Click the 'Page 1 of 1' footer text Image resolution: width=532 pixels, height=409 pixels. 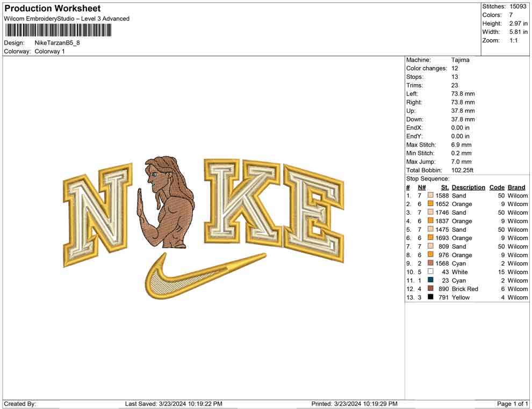[513, 404]
